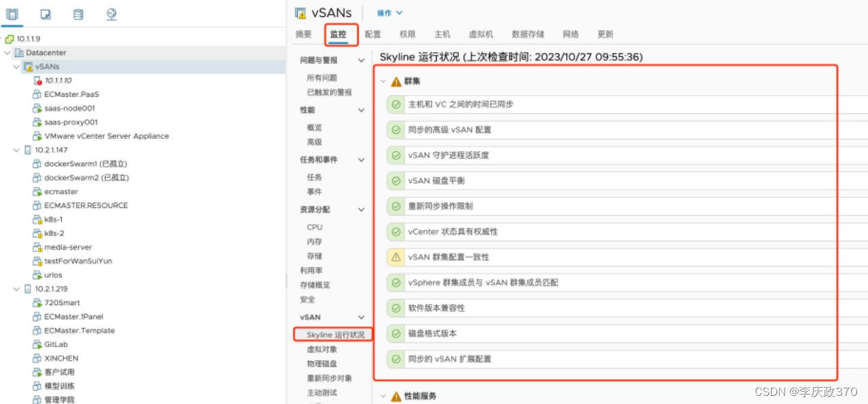868x404 pixels.
Task: Switch to the '监控' tab
Action: click(x=338, y=35)
